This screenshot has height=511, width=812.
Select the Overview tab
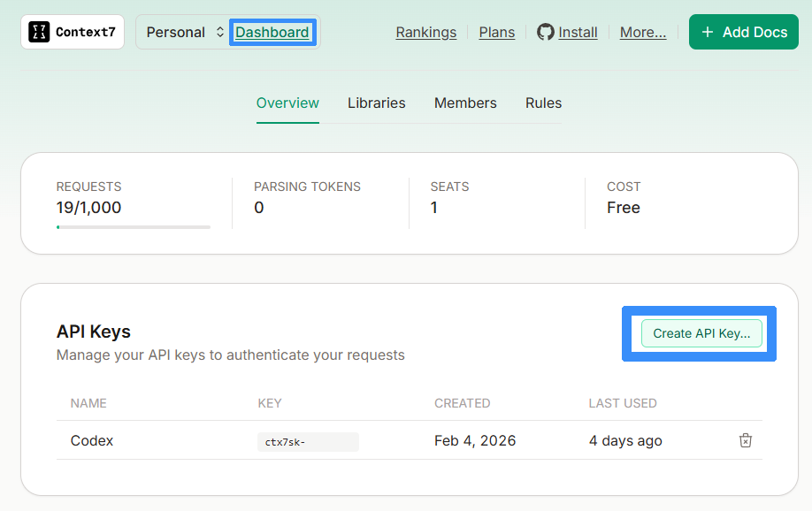pyautogui.click(x=287, y=103)
